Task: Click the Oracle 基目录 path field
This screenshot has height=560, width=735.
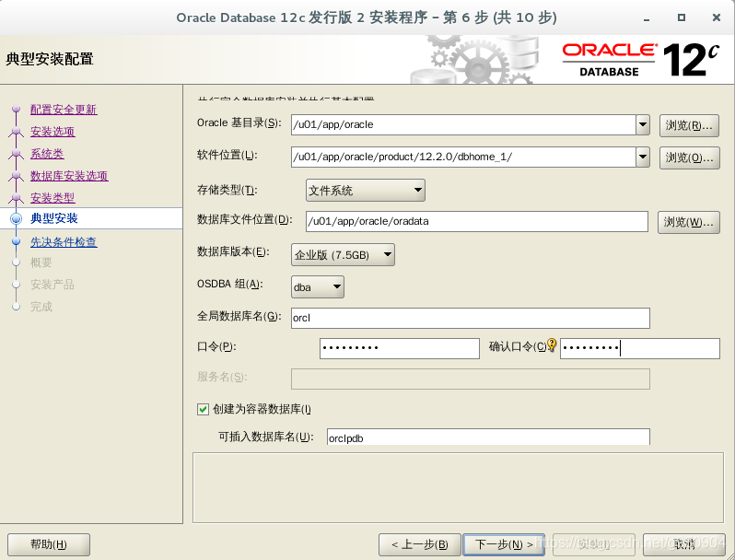Action: (463, 125)
